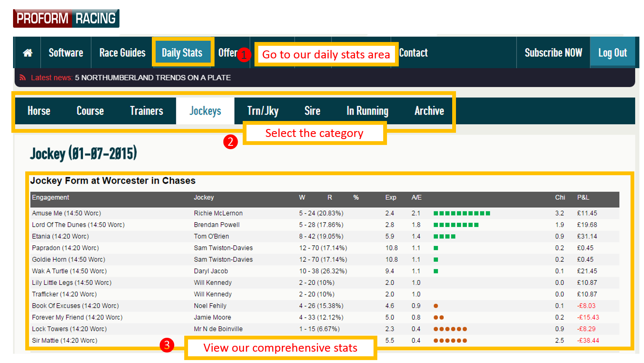Screen dimensions: 644x363
Task: Click the A/E column header
Action: pos(416,197)
